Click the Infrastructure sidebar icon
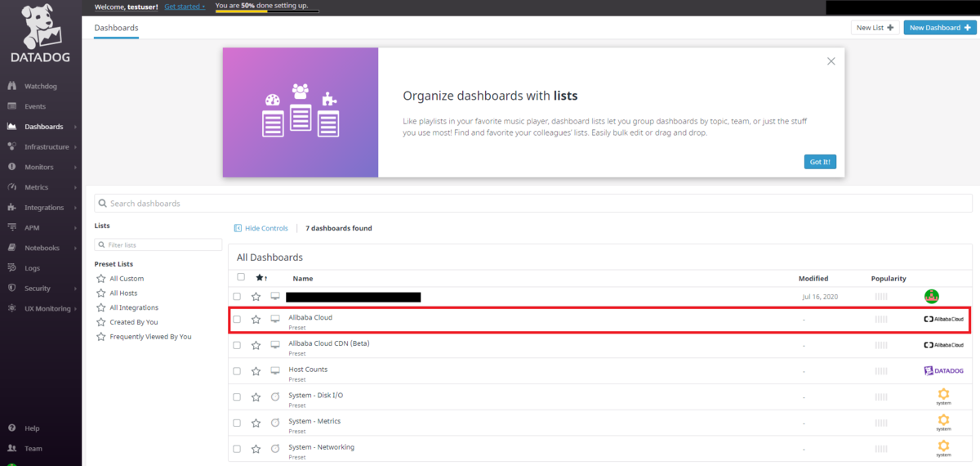 point(11,147)
